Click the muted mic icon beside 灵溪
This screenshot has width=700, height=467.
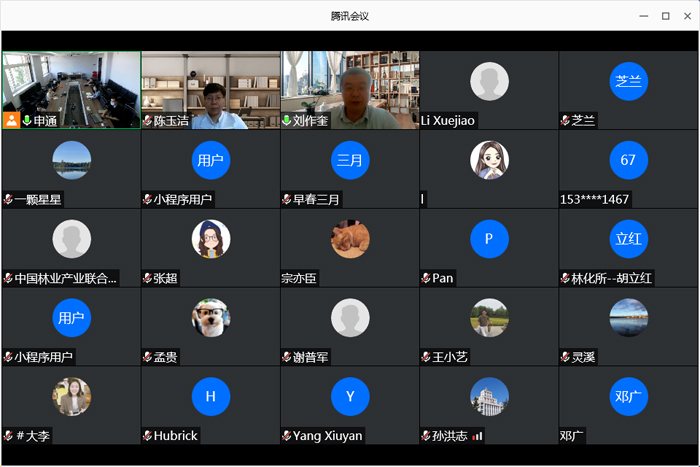click(x=565, y=357)
